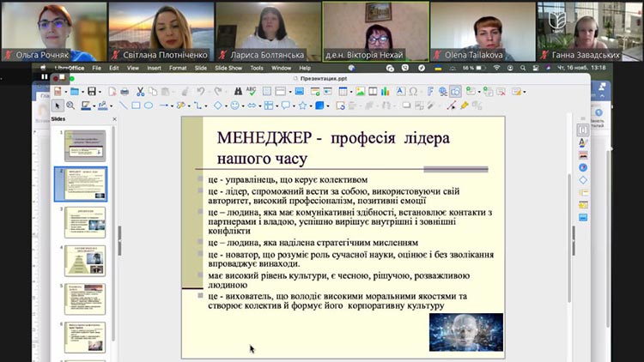Open the Slide Show menu
Screen dimensions: 644x362
pyautogui.click(x=228, y=67)
